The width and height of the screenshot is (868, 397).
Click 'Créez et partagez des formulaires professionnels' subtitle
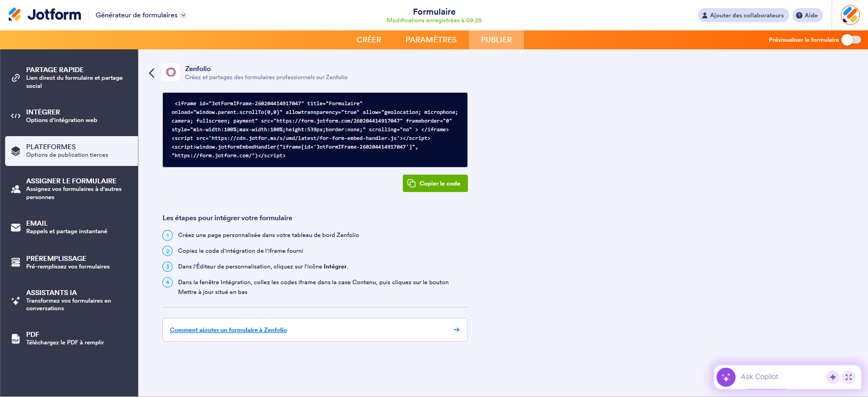click(266, 78)
